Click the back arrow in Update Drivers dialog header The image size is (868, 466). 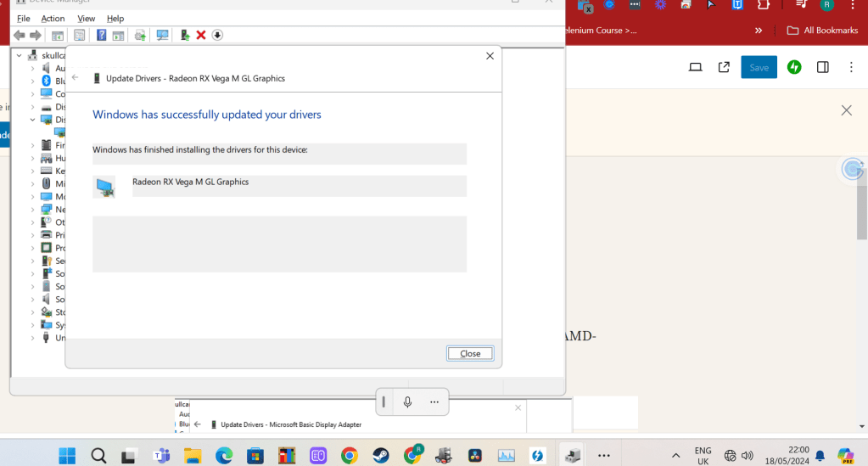[76, 77]
